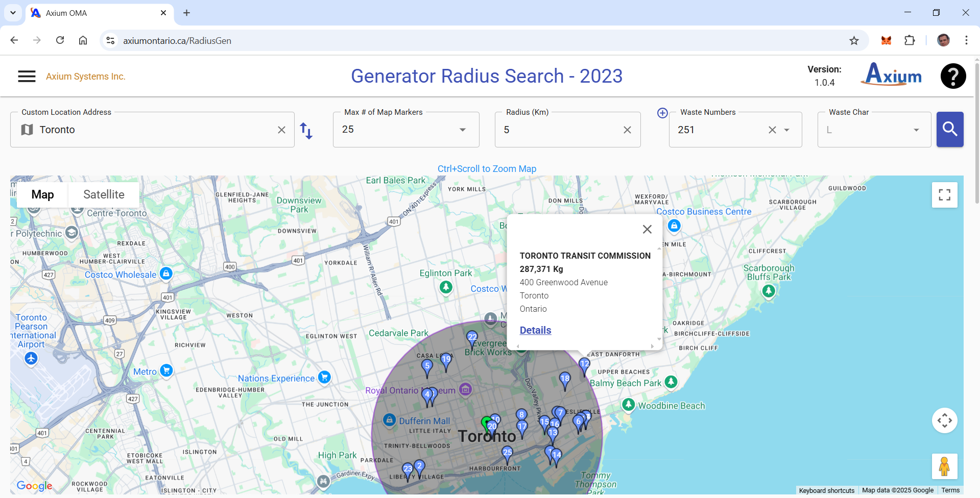Click the Balmy Beach Park pin

click(671, 382)
